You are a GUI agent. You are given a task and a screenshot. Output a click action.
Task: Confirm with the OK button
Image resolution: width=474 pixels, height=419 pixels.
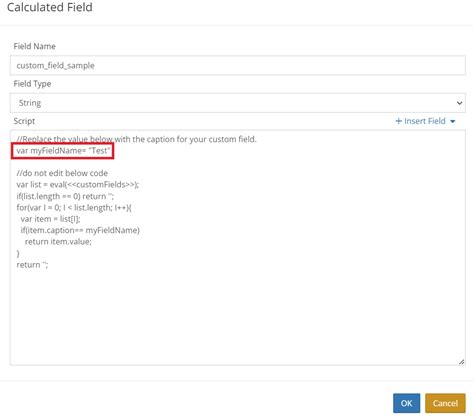[406, 403]
